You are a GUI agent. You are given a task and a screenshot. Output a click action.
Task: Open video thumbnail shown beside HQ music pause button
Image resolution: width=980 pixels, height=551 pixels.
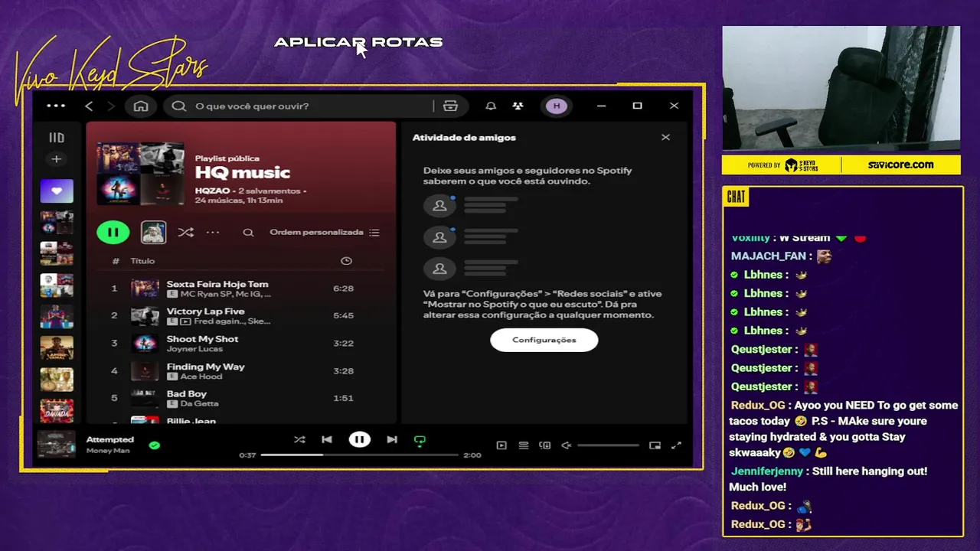click(154, 232)
